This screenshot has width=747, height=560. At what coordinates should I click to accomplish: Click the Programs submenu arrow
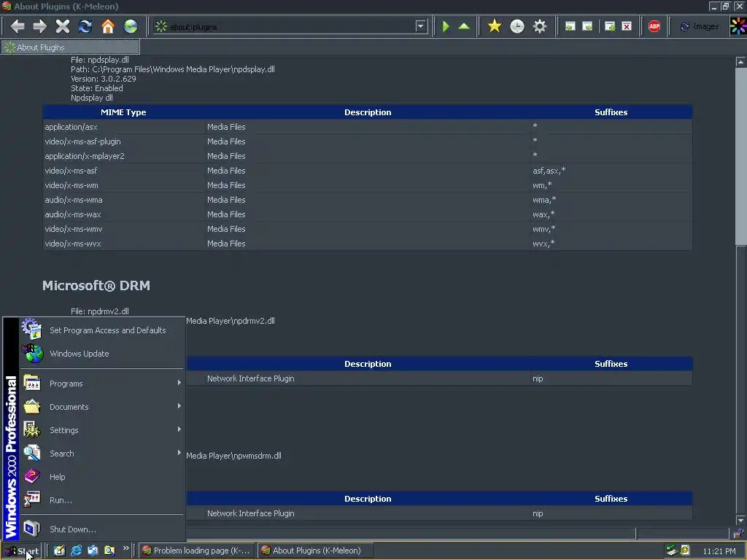[x=179, y=382]
